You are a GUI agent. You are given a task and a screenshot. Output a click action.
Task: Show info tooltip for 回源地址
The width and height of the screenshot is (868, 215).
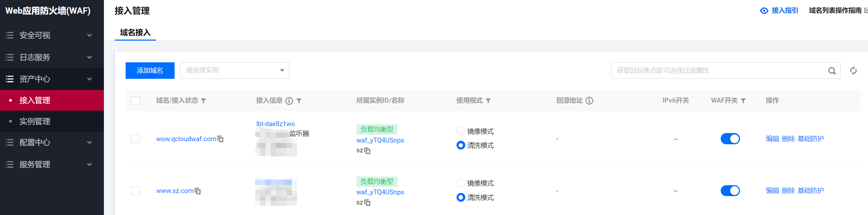[x=590, y=101]
